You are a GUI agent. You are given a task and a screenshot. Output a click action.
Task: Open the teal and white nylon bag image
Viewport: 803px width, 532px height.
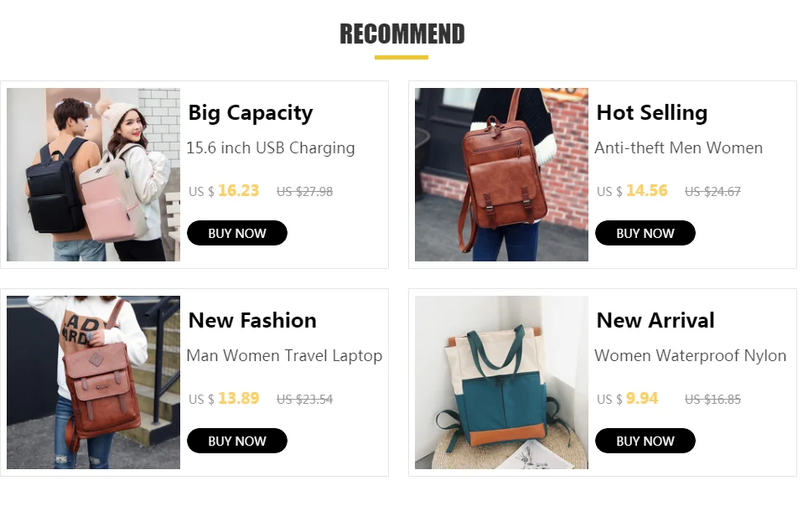pyautogui.click(x=501, y=383)
